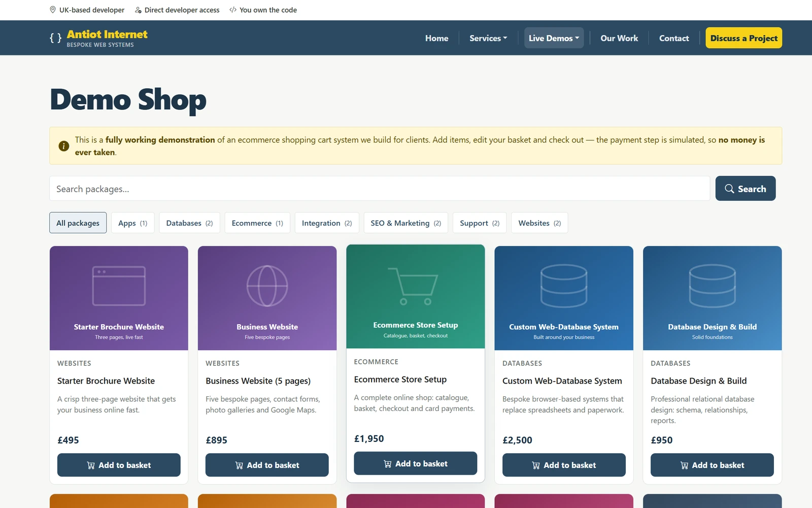812x508 pixels.
Task: Select the All packages filter
Action: click(78, 223)
